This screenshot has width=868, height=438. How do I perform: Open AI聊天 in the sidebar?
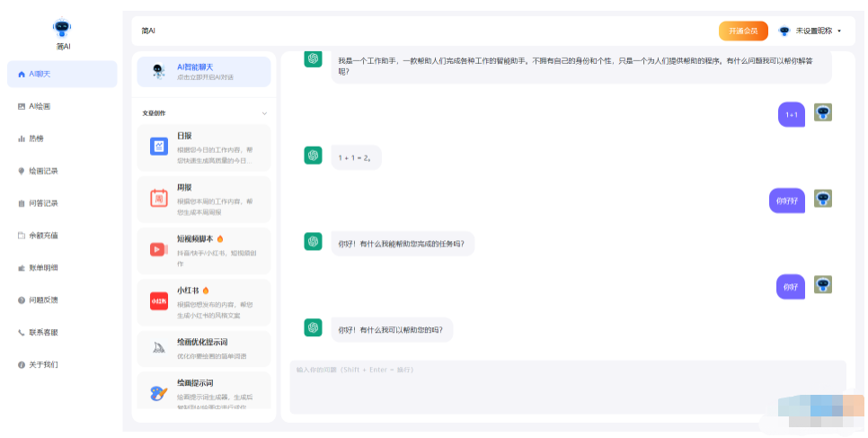click(61, 74)
